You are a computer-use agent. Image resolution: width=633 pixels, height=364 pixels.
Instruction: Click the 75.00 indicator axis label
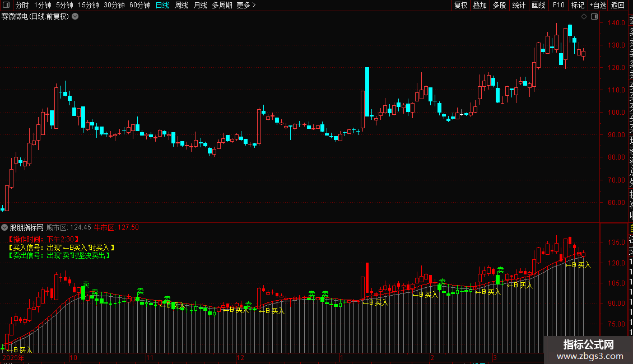tap(616, 324)
